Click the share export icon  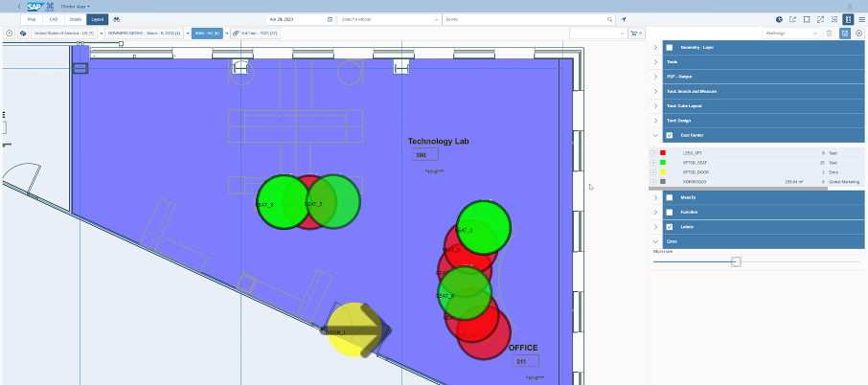coord(792,19)
